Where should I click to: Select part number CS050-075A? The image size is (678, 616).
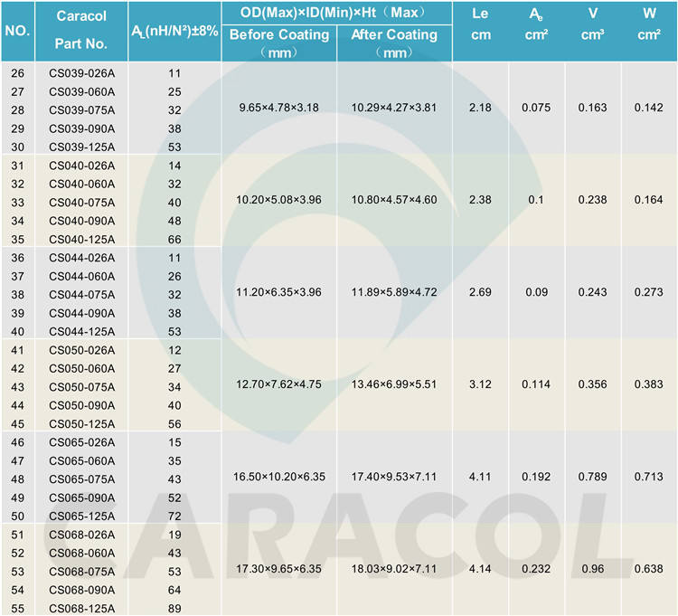[x=81, y=387]
